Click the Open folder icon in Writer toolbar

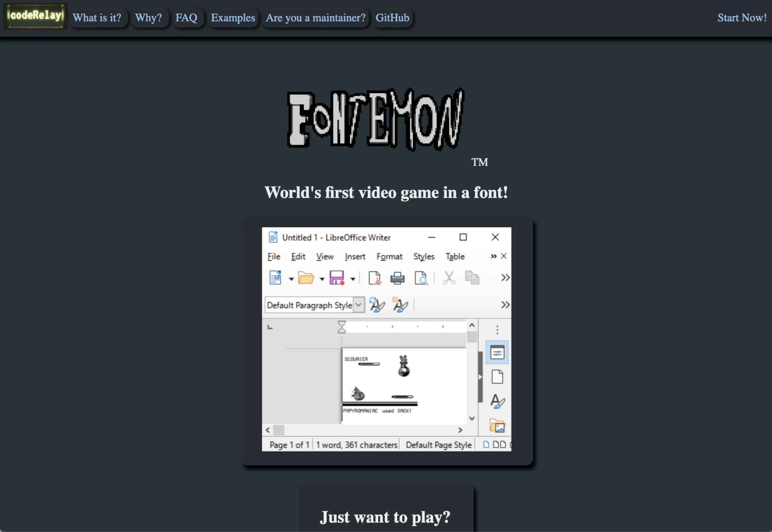(x=306, y=278)
